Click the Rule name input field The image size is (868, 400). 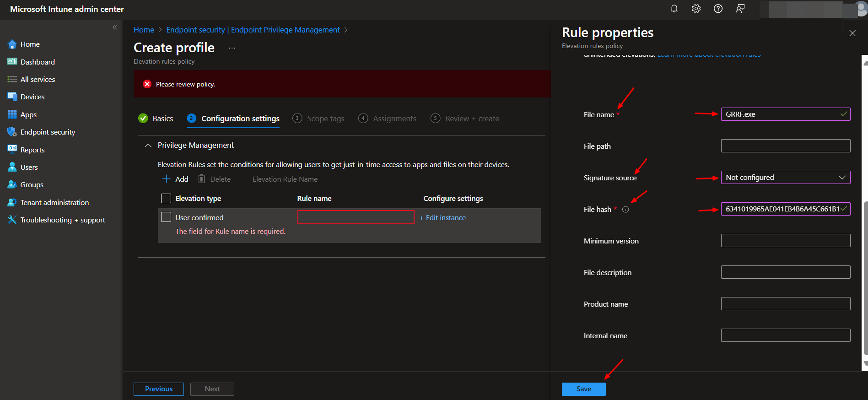(356, 217)
